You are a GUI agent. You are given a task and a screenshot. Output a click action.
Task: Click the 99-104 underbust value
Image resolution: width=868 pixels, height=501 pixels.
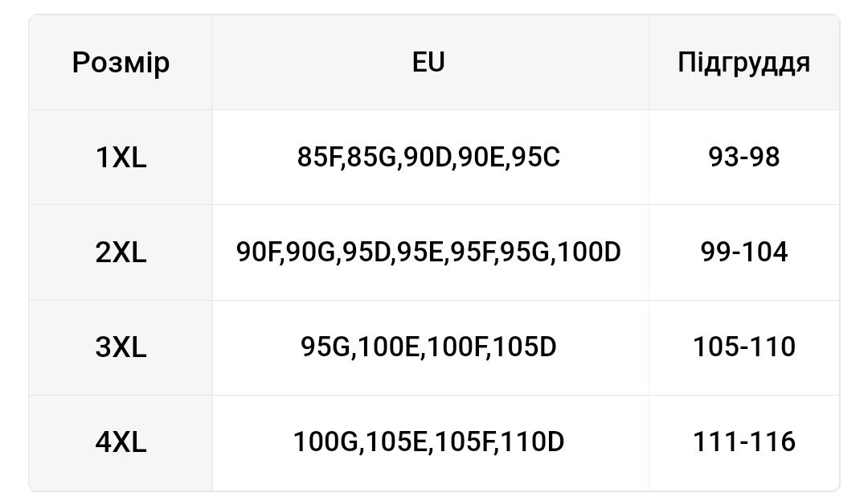(x=744, y=253)
